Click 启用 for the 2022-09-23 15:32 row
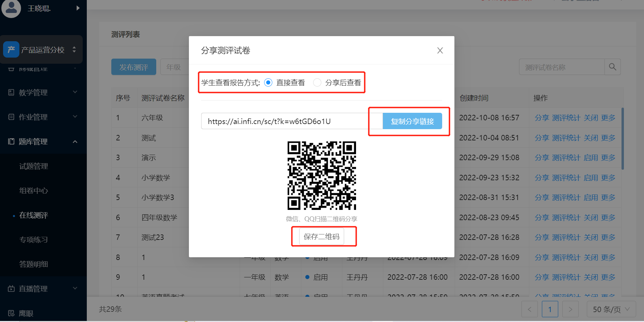 pos(591,178)
